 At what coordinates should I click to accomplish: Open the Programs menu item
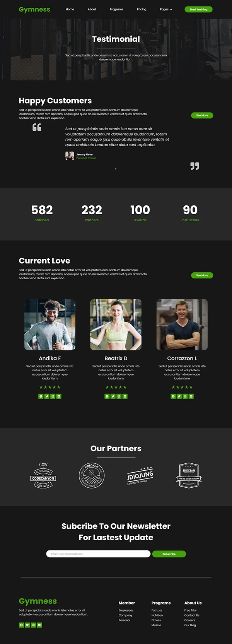(116, 9)
